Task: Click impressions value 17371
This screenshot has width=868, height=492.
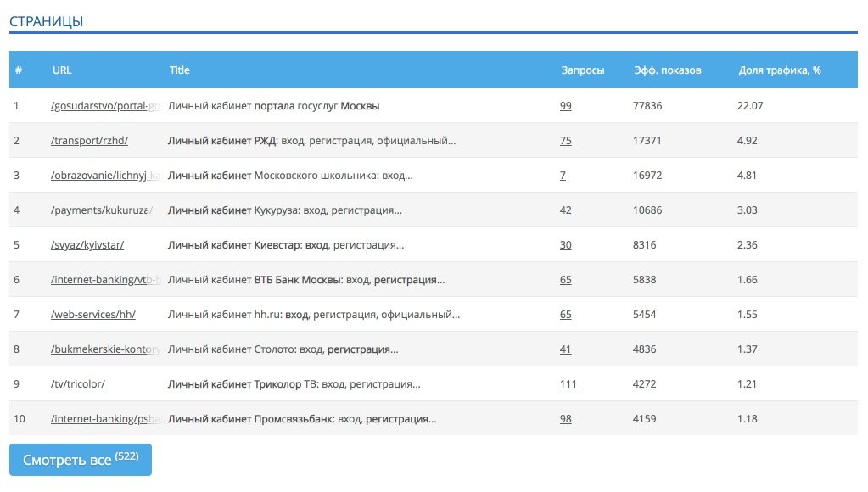Action: 647,141
